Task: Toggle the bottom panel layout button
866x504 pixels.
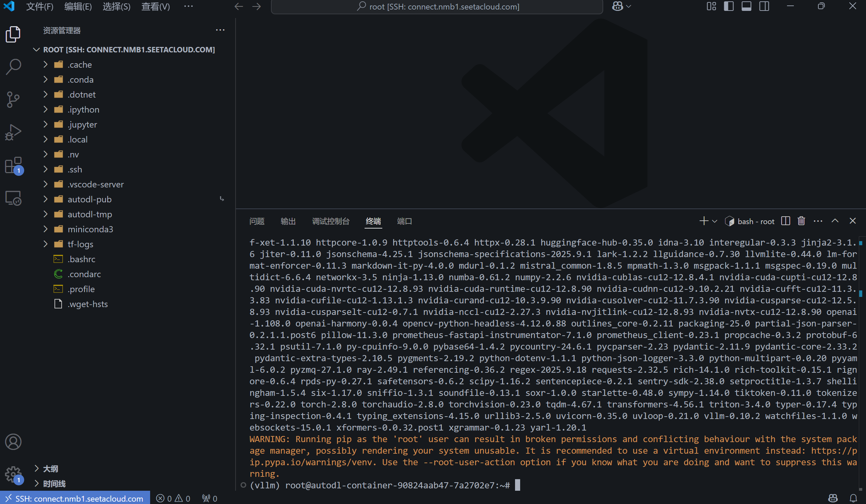Action: point(746,6)
